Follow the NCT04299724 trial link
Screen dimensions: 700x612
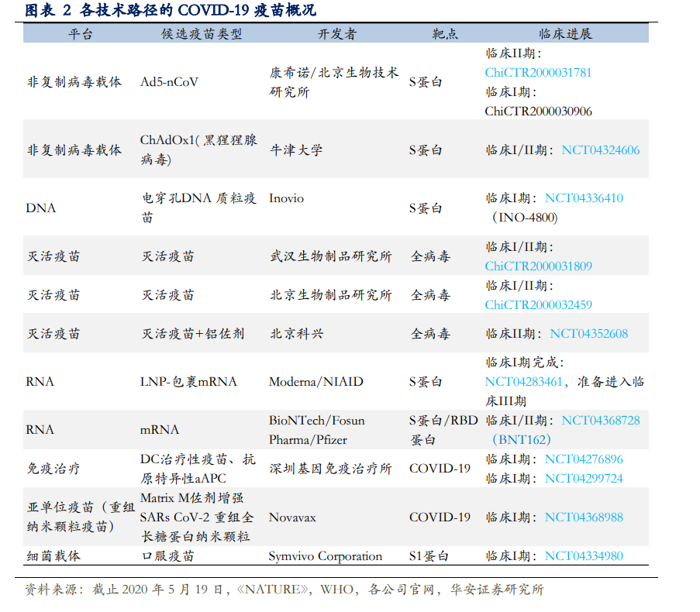point(584,479)
